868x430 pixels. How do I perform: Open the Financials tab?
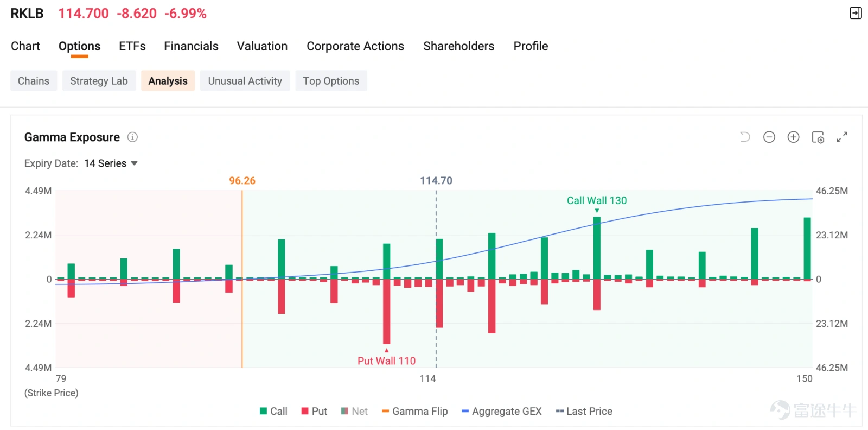pyautogui.click(x=192, y=46)
